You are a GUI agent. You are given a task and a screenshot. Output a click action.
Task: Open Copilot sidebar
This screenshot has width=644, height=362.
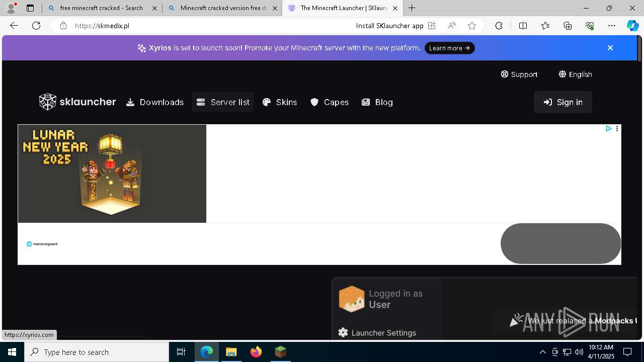pos(632,26)
